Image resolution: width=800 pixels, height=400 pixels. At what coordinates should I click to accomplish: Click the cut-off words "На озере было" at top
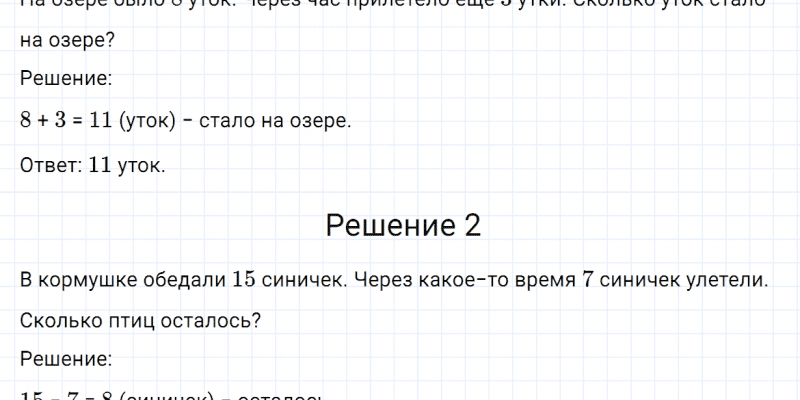click(80, 4)
